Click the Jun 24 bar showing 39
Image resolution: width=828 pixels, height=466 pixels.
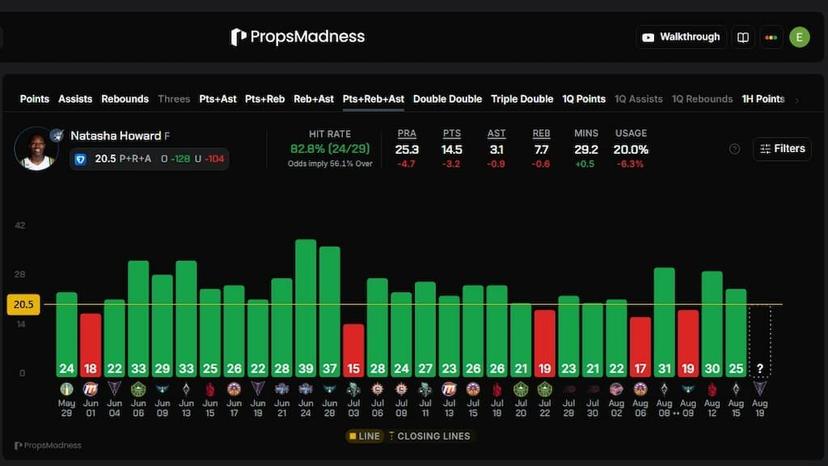point(306,308)
